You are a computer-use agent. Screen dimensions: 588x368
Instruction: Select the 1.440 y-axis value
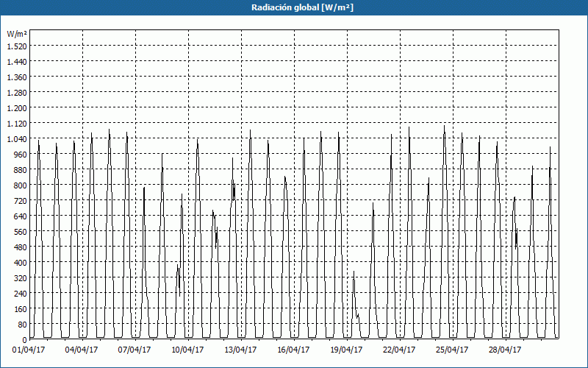pyautogui.click(x=17, y=61)
